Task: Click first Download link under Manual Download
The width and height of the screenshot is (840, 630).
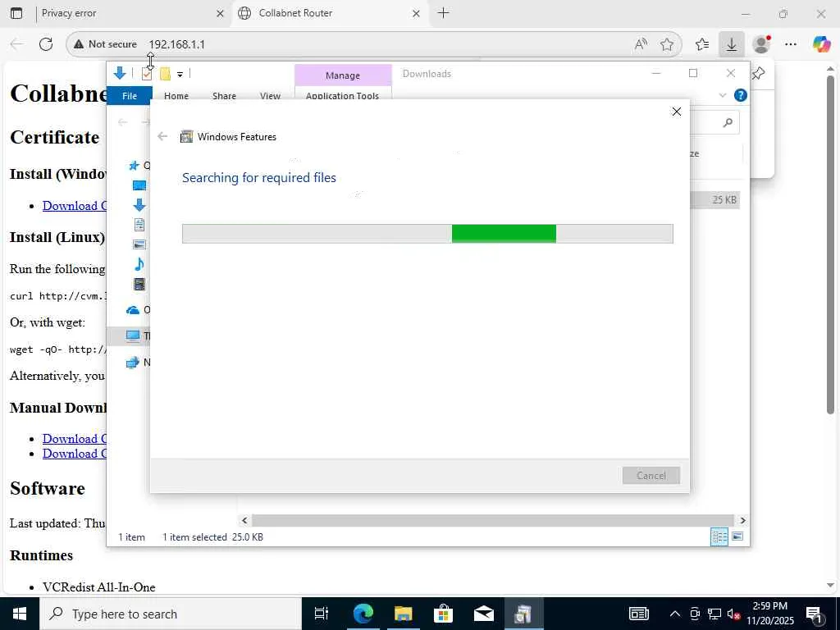Action: coord(74,438)
